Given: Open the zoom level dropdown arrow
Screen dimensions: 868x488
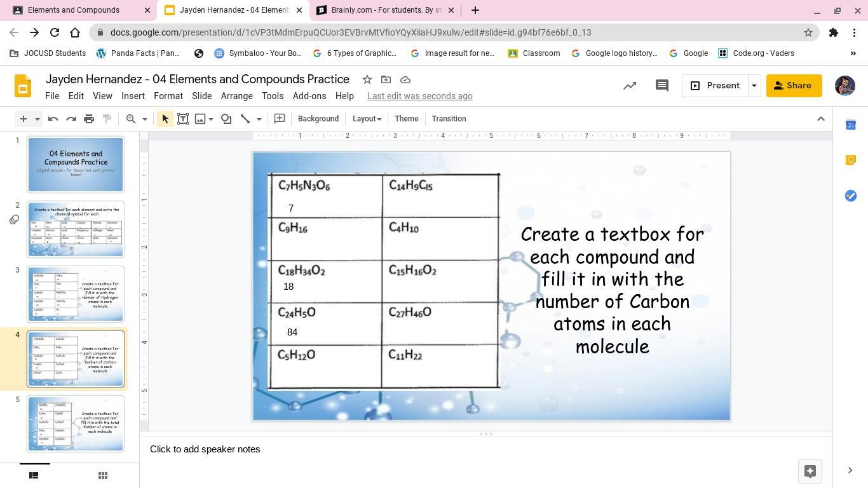Looking at the screenshot, I should click(144, 119).
